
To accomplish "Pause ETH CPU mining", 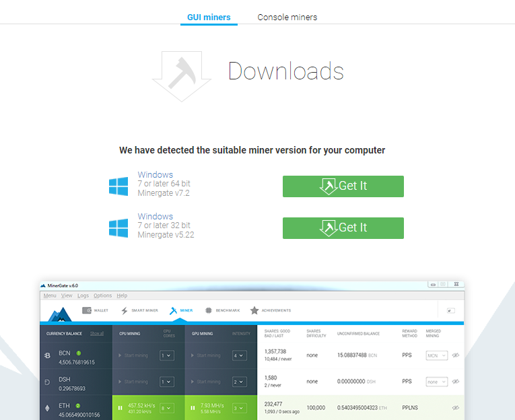I will click(x=121, y=408).
